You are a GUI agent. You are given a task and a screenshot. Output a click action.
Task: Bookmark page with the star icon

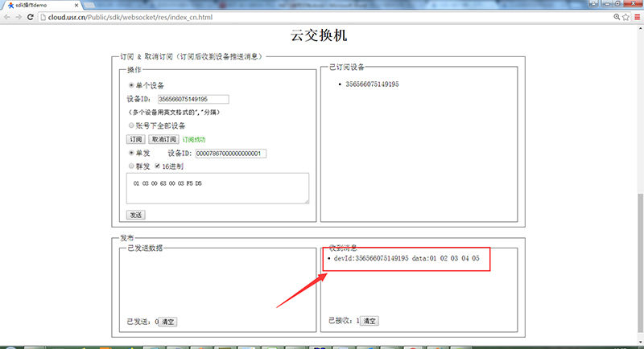tap(626, 17)
